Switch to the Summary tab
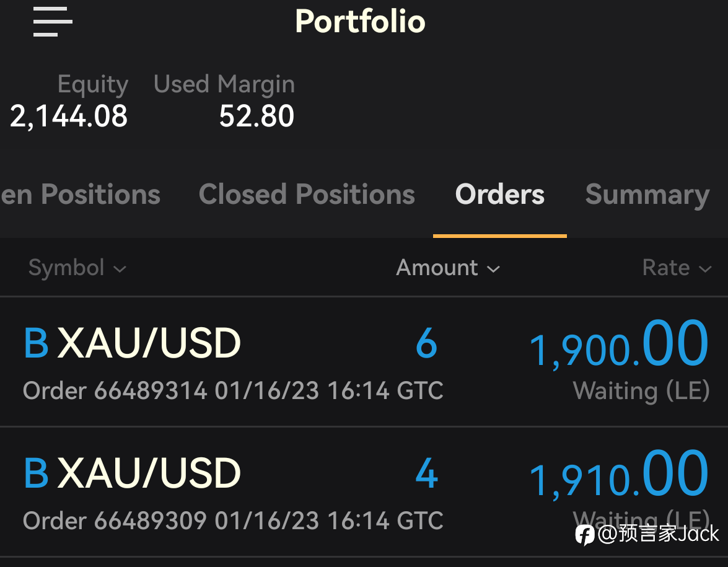This screenshot has width=728, height=567. click(x=647, y=195)
